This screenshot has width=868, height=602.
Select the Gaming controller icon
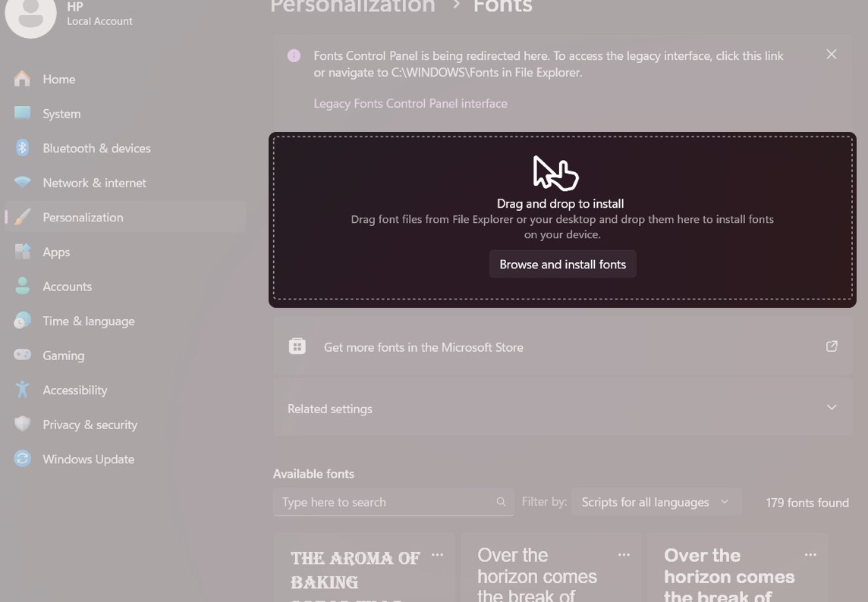click(22, 356)
